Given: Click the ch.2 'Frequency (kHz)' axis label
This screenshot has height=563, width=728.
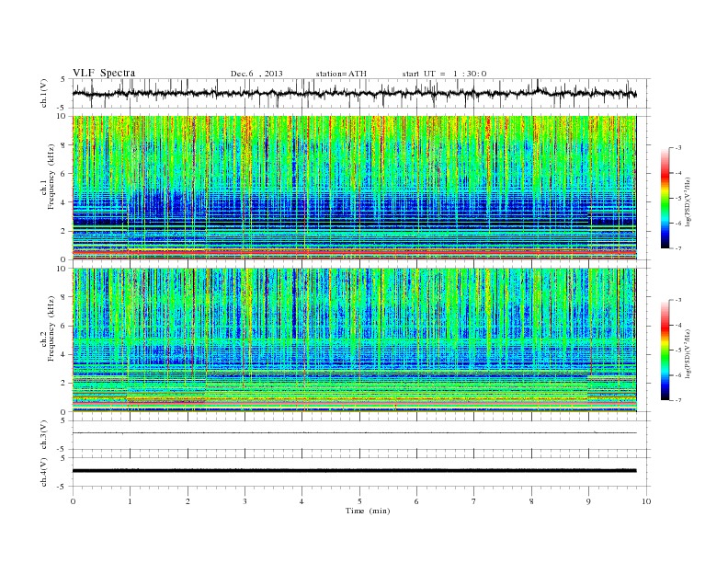Looking at the screenshot, I should click(x=51, y=327).
